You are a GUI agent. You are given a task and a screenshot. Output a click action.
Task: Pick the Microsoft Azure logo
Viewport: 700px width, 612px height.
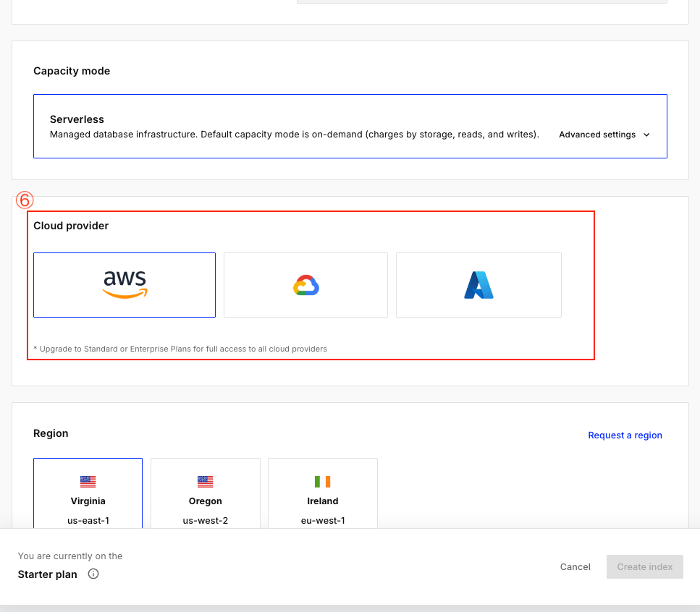pyautogui.click(x=478, y=286)
